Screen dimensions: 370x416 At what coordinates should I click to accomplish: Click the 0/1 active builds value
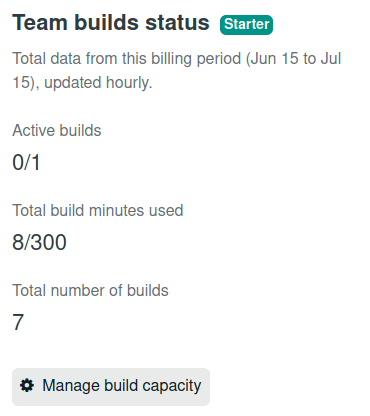tap(26, 163)
